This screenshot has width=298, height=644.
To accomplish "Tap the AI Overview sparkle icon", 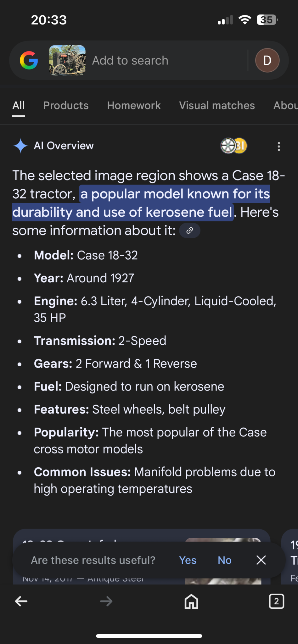I will click(21, 146).
